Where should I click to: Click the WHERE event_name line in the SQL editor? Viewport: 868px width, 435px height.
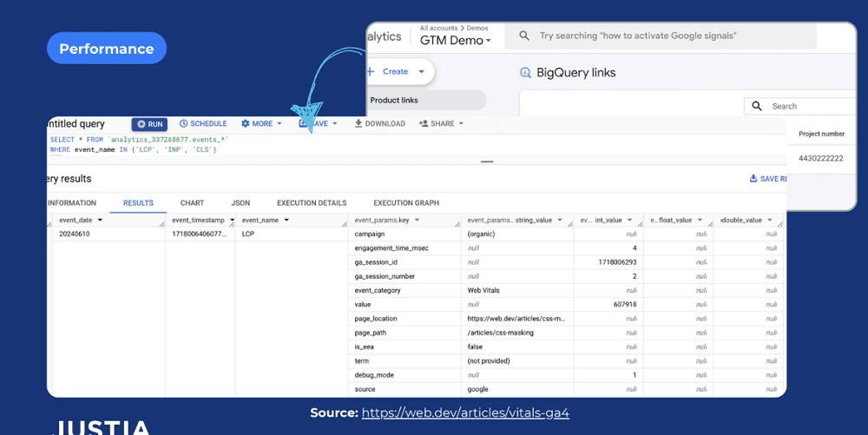133,150
